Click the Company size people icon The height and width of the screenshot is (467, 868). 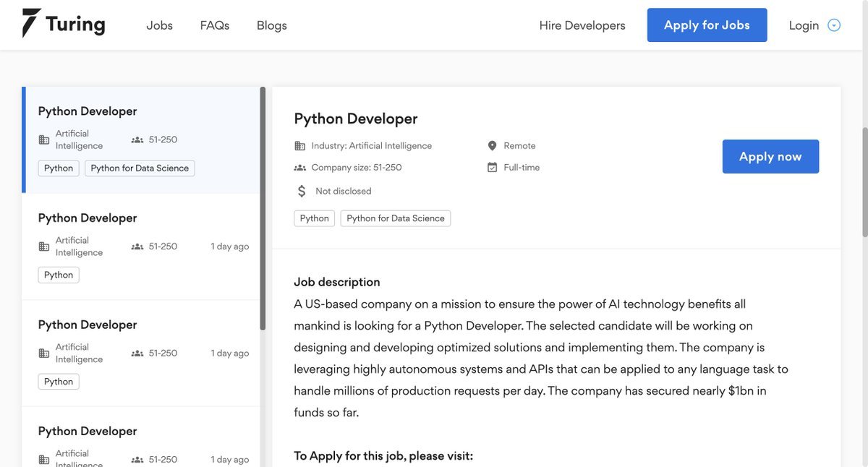coord(299,166)
